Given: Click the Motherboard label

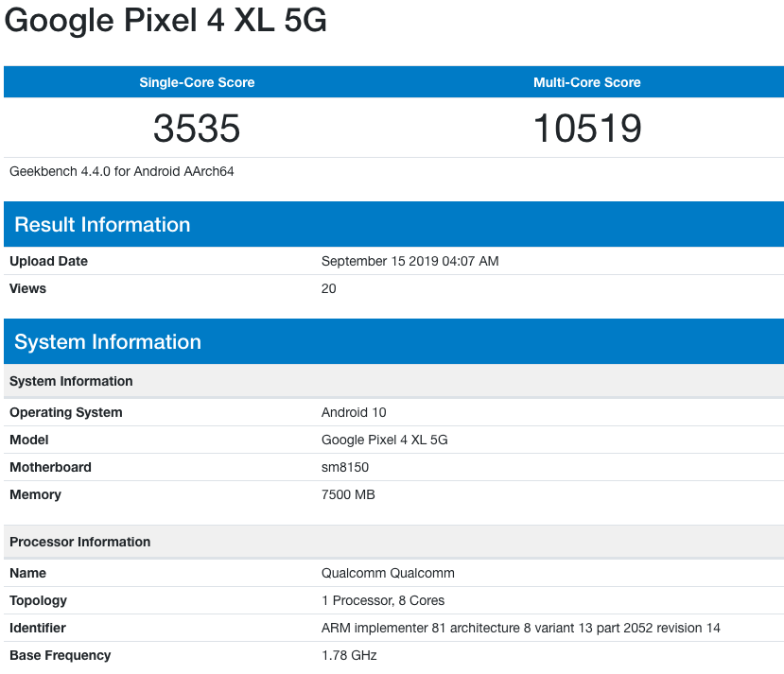Looking at the screenshot, I should [50, 468].
